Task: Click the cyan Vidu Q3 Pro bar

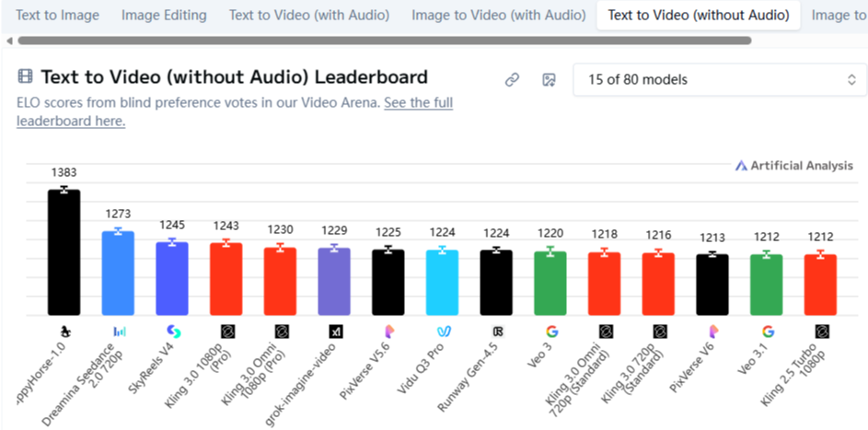Action: point(443,282)
